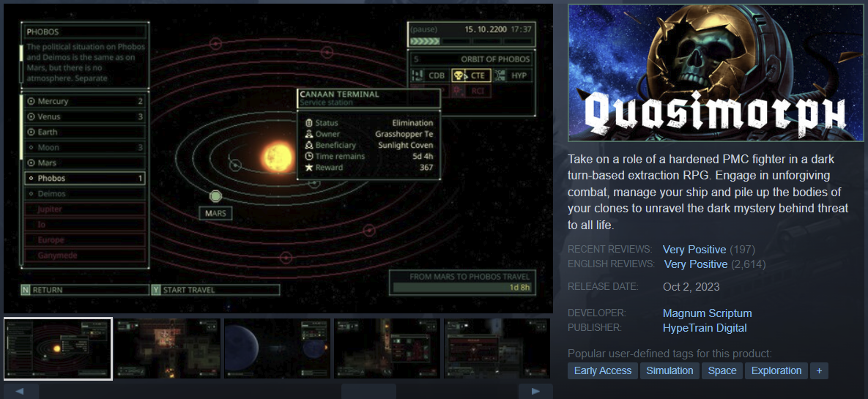The width and height of the screenshot is (868, 399).
Task: Click the green Mars planet marker
Action: [215, 196]
